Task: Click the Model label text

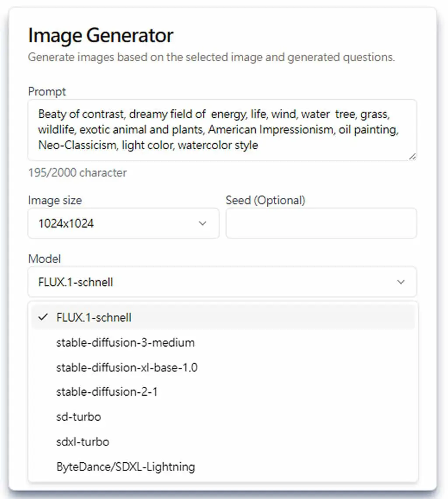Action: (x=44, y=259)
